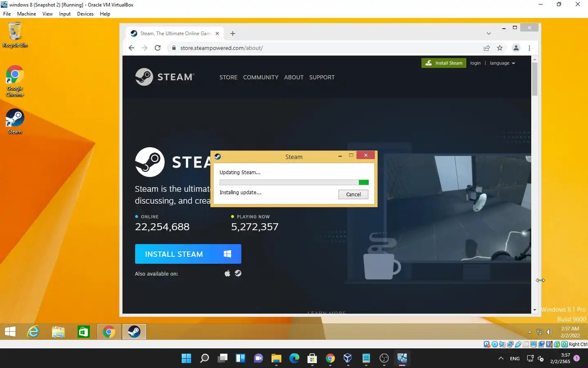The width and height of the screenshot is (588, 368).
Task: Click the Steam logo in page header
Action: [165, 77]
